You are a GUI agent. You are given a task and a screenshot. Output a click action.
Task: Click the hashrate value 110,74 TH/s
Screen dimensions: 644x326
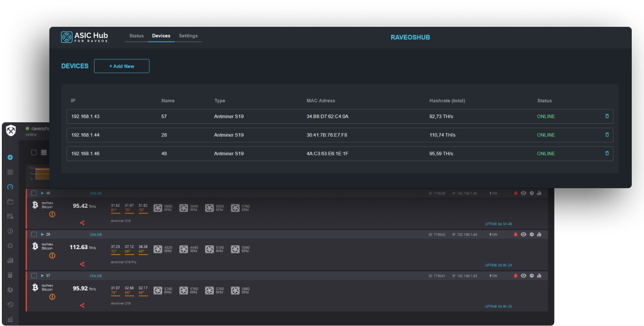[x=442, y=135]
